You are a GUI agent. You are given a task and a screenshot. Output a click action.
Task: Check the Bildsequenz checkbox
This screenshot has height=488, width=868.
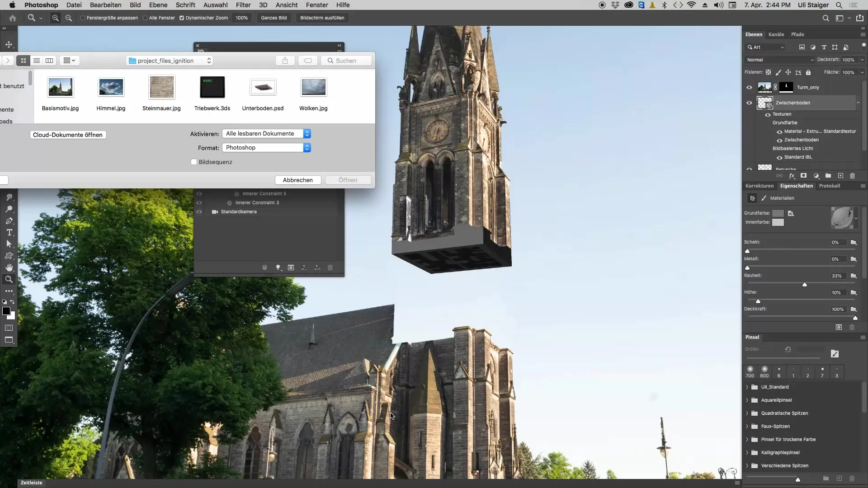[194, 162]
